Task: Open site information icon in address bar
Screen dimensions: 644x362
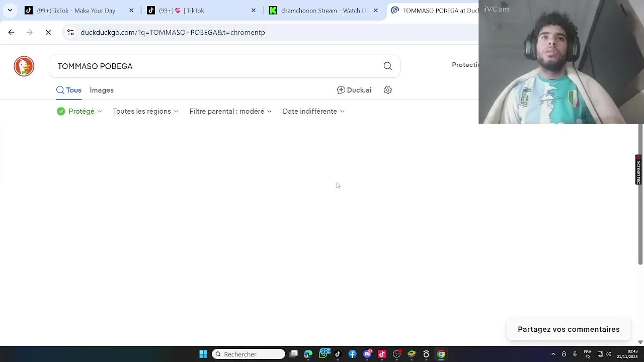Action: point(70,32)
